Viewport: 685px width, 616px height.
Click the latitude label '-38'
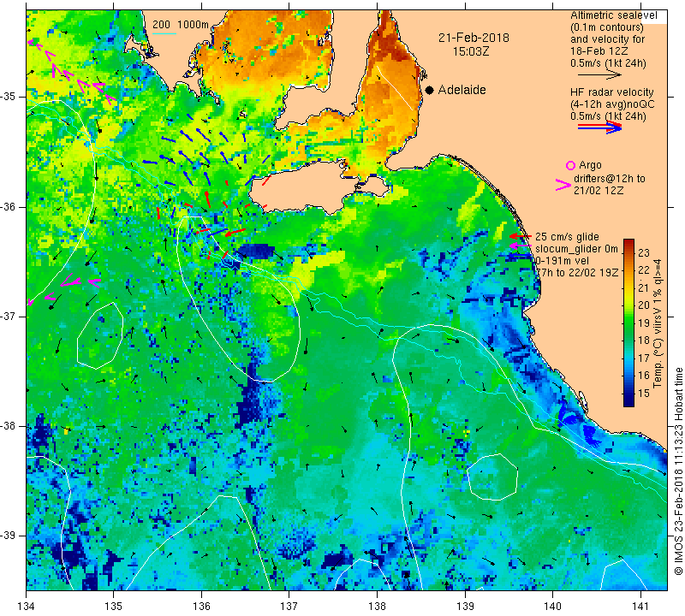9,426
